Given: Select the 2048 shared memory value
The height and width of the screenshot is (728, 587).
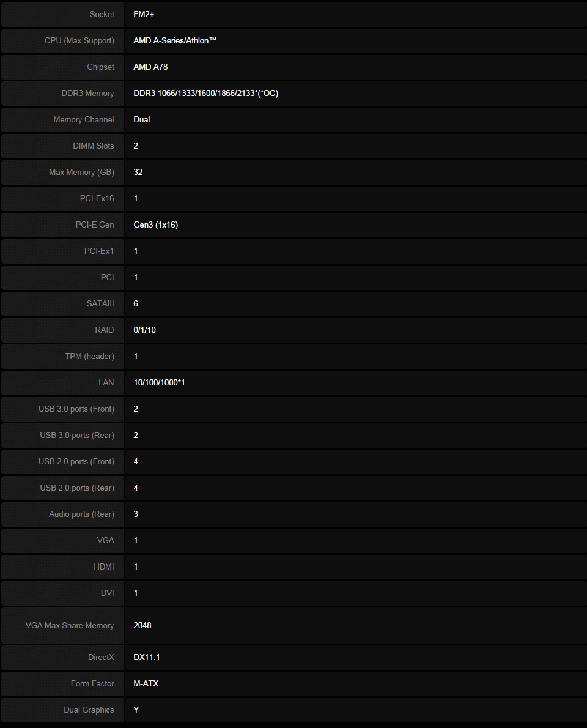Looking at the screenshot, I should 142,626.
